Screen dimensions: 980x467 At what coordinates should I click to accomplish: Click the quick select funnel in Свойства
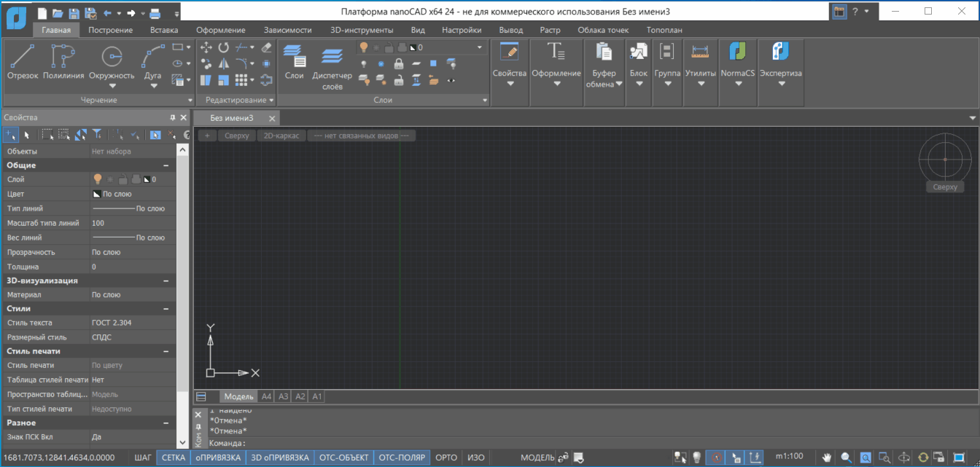pos(98,134)
